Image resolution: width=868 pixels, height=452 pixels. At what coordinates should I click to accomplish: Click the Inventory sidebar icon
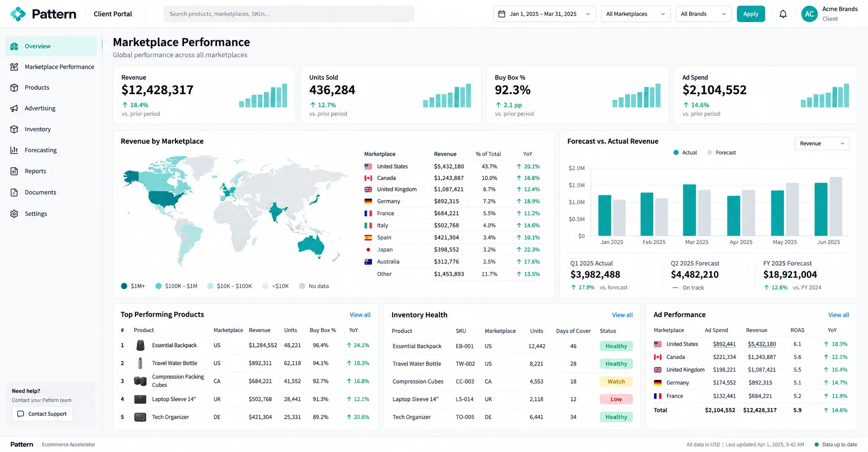(14, 129)
